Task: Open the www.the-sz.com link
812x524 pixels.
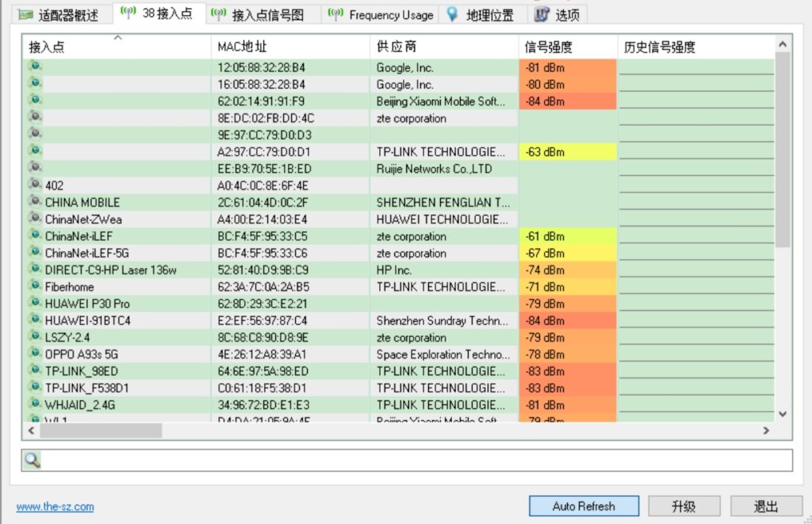Action: (55, 507)
